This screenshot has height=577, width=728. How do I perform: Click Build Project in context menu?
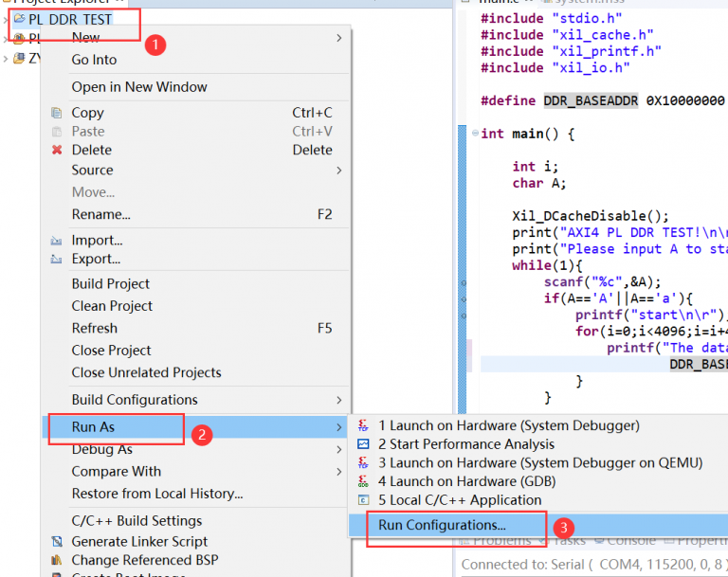[x=110, y=284]
